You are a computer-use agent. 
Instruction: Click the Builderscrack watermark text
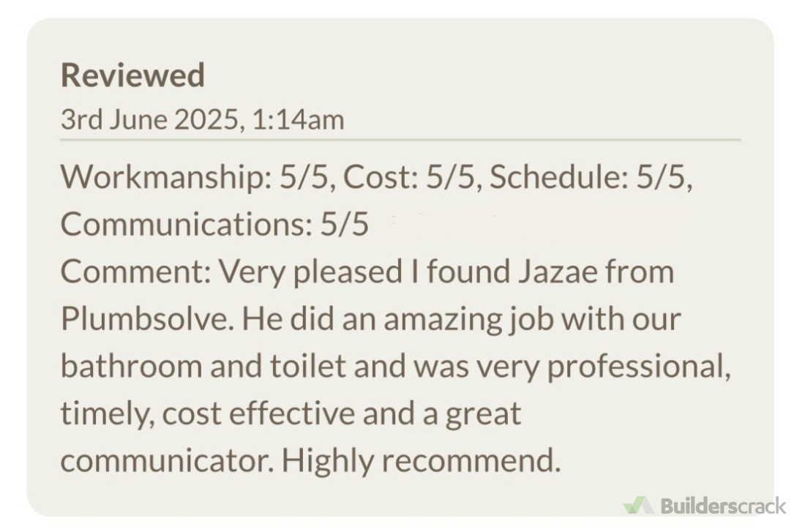(x=723, y=506)
